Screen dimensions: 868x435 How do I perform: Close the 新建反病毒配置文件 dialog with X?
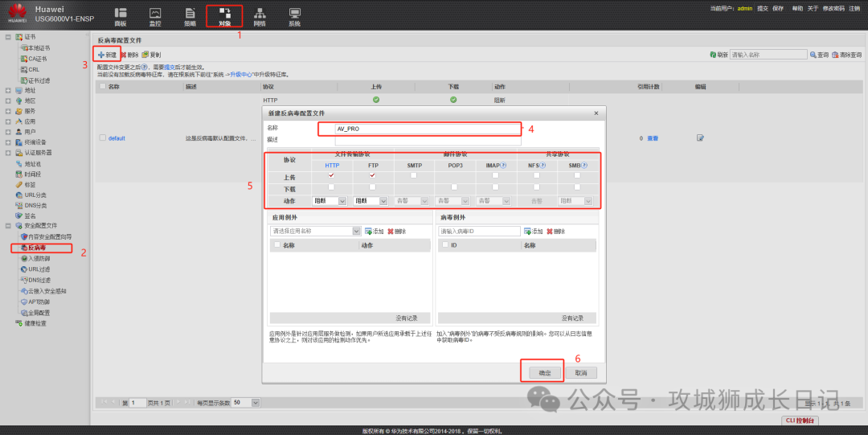tap(596, 113)
